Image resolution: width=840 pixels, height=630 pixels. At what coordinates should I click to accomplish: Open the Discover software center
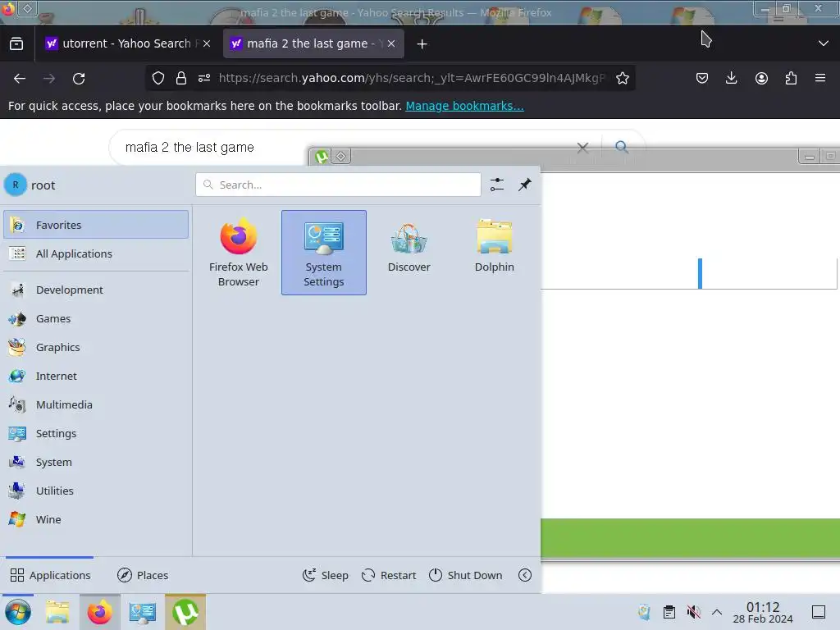tap(409, 253)
